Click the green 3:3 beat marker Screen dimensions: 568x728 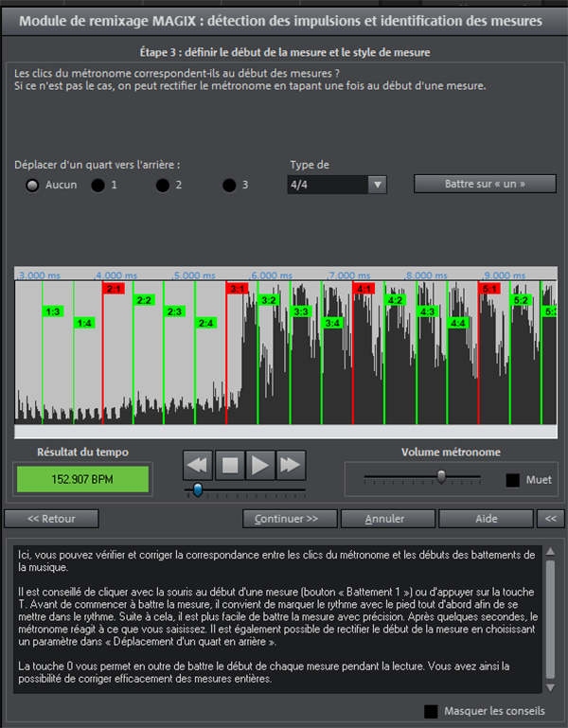pyautogui.click(x=301, y=311)
